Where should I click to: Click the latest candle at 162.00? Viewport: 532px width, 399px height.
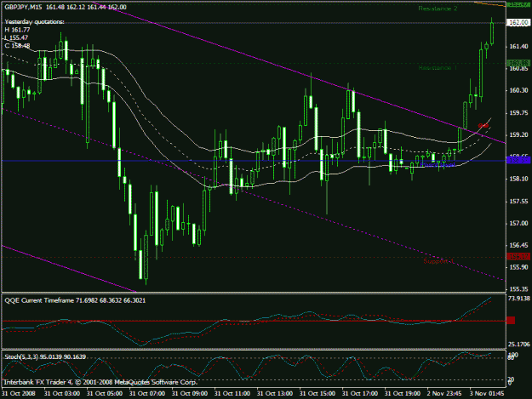[492, 32]
